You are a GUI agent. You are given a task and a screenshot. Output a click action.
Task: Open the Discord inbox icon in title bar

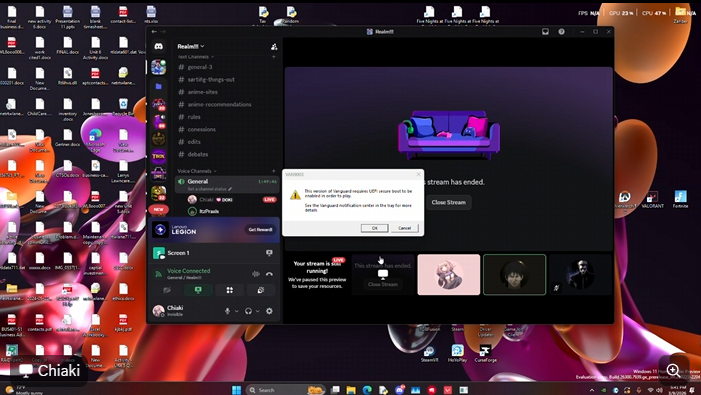[545, 32]
